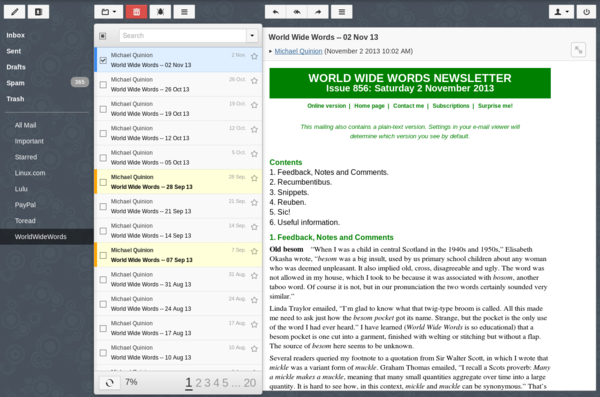Open the PayPal folder
Screen dimensions: 600x397
tap(25, 205)
